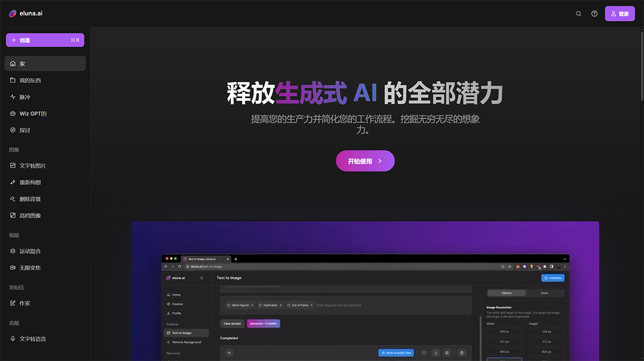Click the scrollbar on the right edge

pyautogui.click(x=641, y=43)
